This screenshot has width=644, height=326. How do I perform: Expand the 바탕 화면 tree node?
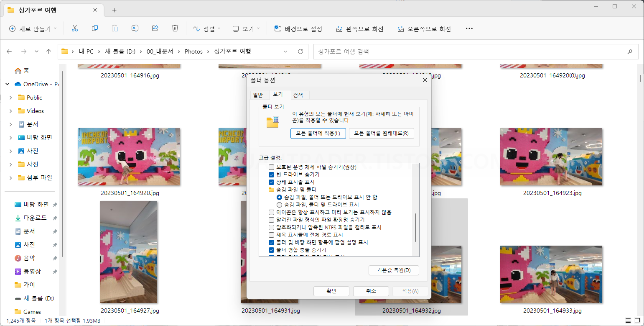tap(10, 138)
